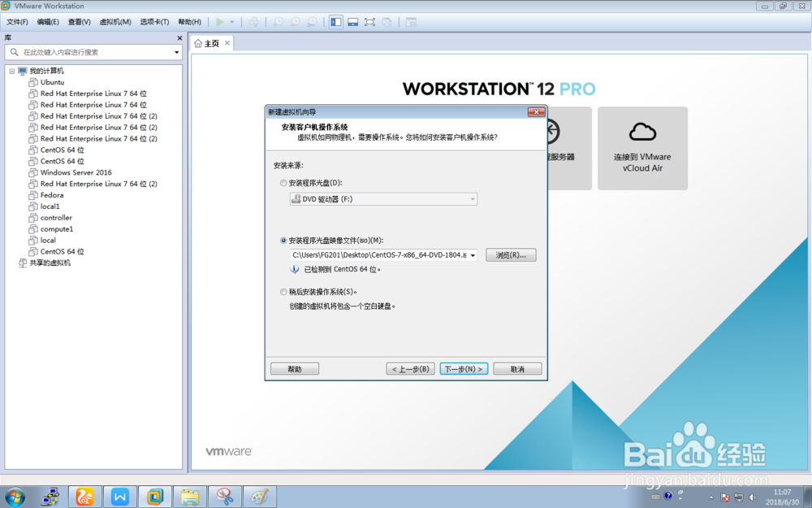Click the 取消 button
Viewport: 812px width, 508px height.
point(517,369)
